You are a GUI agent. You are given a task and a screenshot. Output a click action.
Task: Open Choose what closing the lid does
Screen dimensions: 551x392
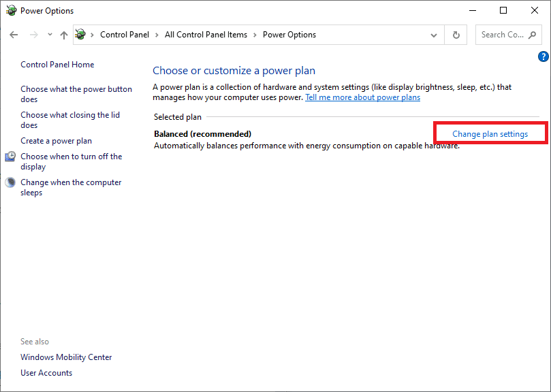pos(70,120)
